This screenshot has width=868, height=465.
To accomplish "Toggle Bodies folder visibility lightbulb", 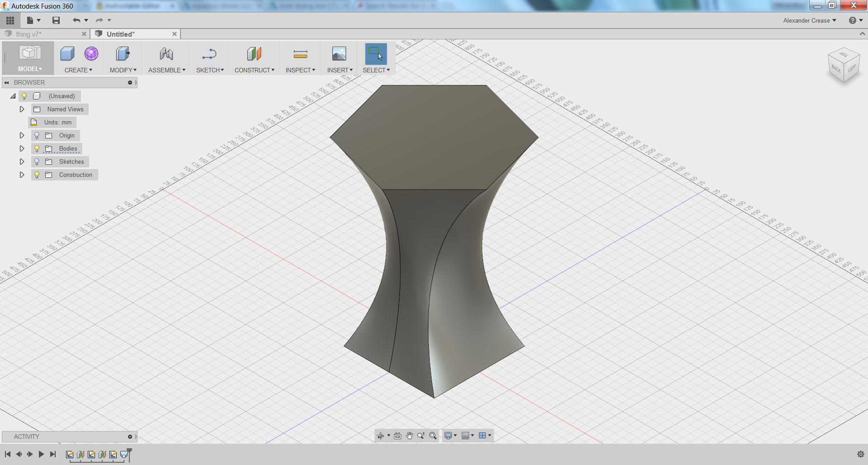I will [37, 148].
